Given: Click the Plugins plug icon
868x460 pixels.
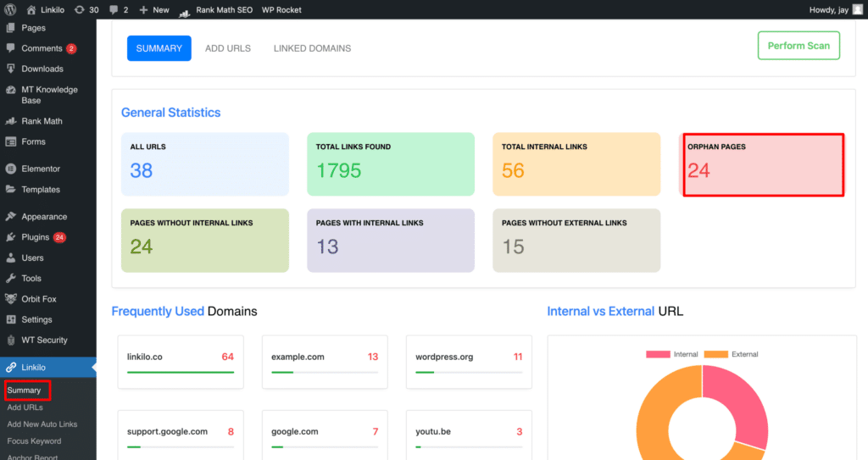Looking at the screenshot, I should coord(10,237).
